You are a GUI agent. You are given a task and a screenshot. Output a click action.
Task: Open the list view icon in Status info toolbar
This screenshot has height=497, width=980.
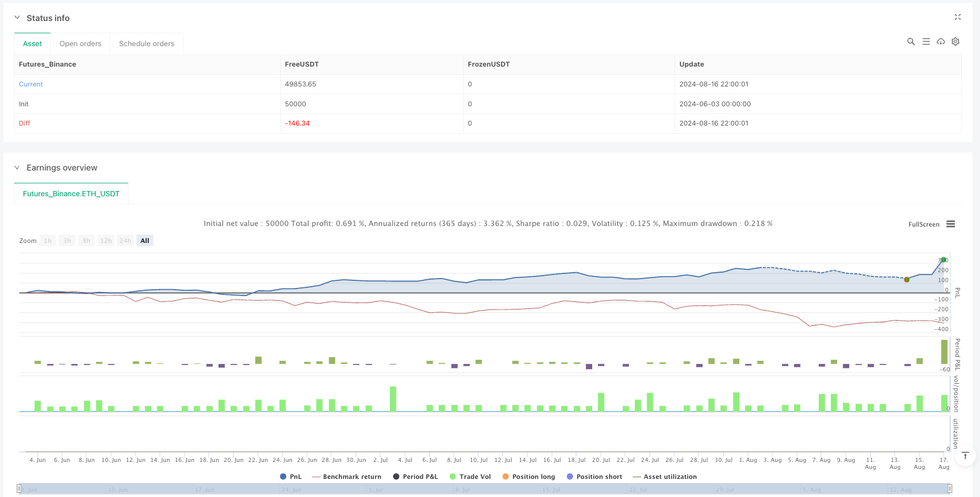point(926,41)
